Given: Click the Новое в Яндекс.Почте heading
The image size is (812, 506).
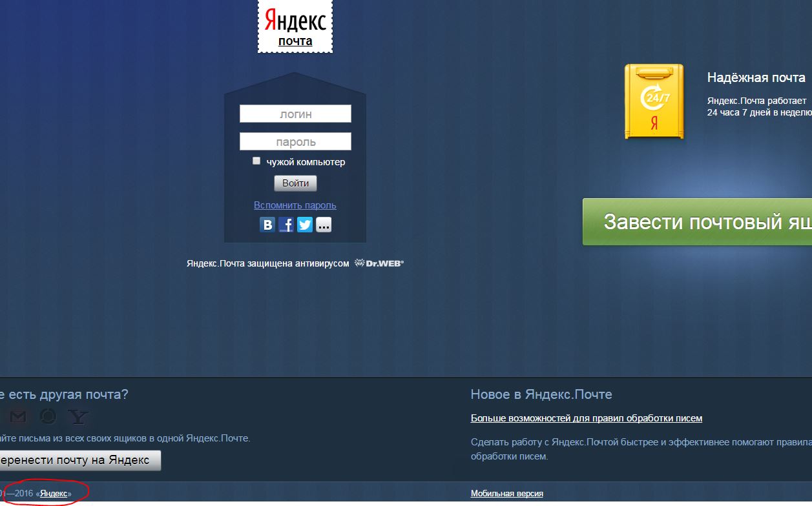Looking at the screenshot, I should (x=541, y=394).
